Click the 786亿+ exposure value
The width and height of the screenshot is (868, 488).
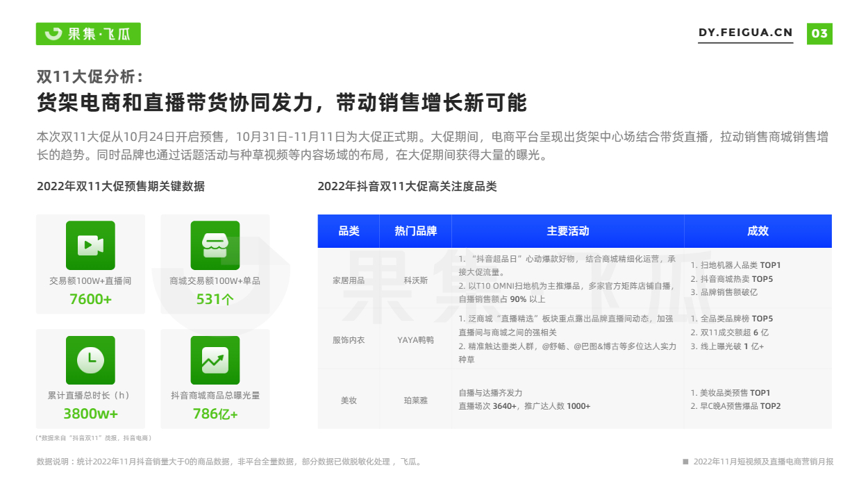[x=215, y=414]
